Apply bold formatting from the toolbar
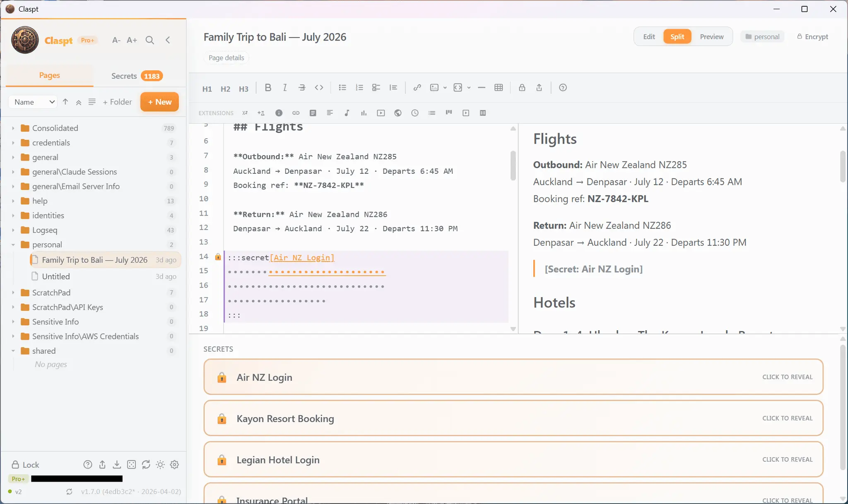Image resolution: width=848 pixels, height=504 pixels. 268,88
